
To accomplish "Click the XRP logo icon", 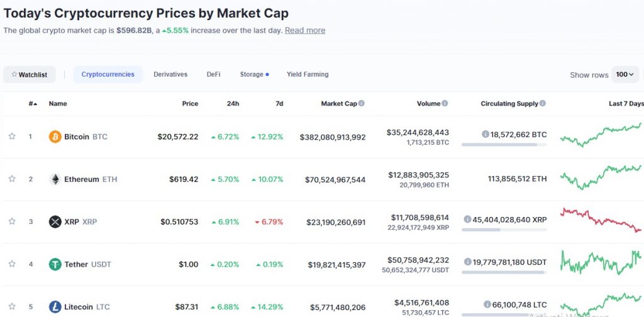I will click(x=55, y=221).
